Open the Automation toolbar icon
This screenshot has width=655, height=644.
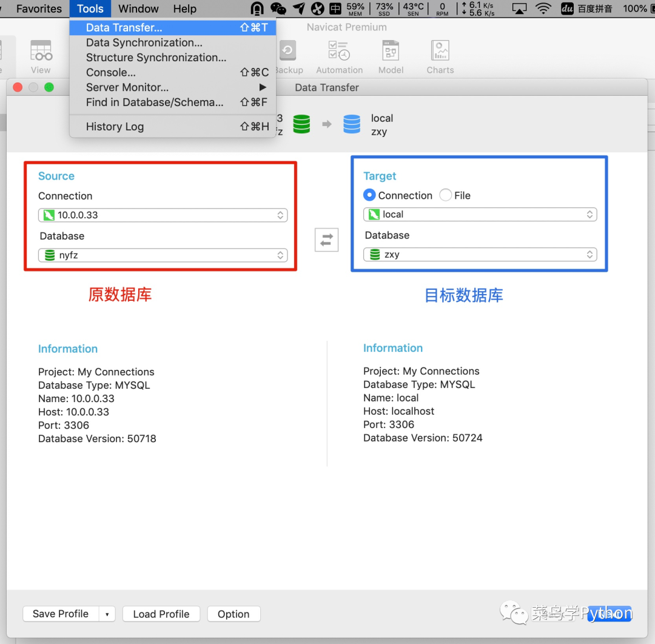tap(339, 56)
